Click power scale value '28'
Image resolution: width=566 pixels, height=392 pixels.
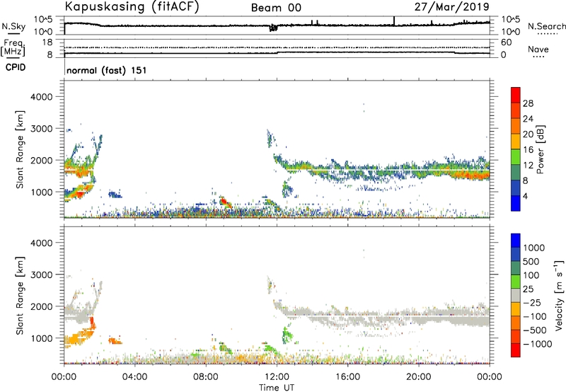(x=528, y=103)
